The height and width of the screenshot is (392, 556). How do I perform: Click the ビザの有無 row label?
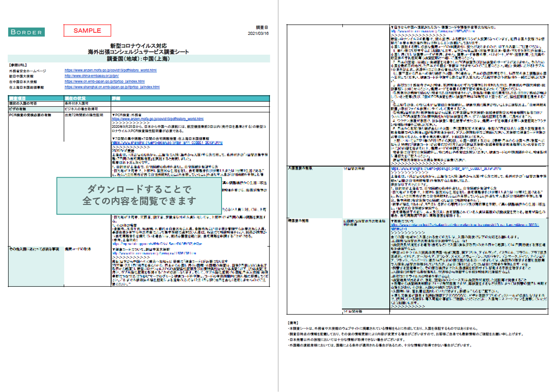click(17, 109)
